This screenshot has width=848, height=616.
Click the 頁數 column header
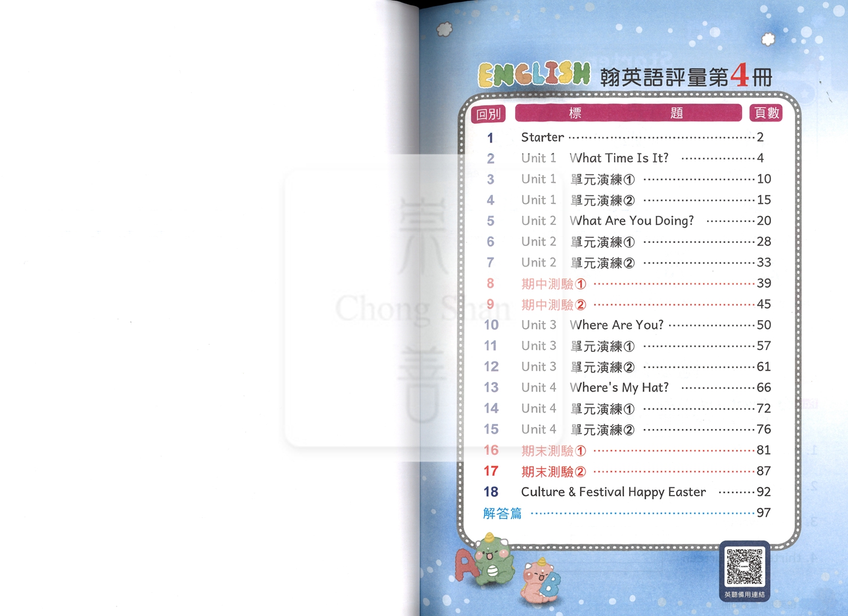coord(766,113)
